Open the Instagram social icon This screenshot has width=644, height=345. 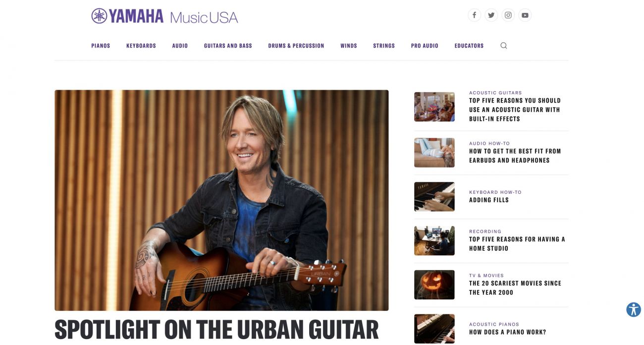click(508, 15)
